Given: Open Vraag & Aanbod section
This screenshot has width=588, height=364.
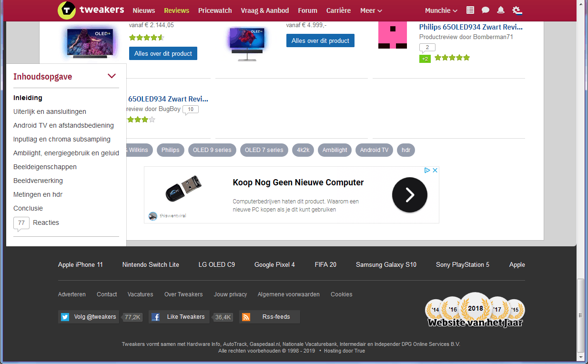Looking at the screenshot, I should pyautogui.click(x=265, y=10).
